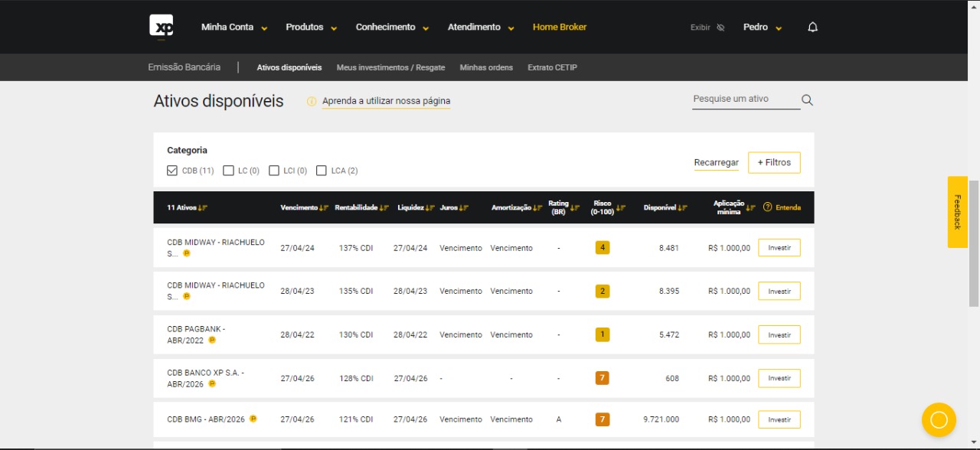Click Investir for CDB PAGBANK row
The height and width of the screenshot is (450, 980).
[x=779, y=335]
